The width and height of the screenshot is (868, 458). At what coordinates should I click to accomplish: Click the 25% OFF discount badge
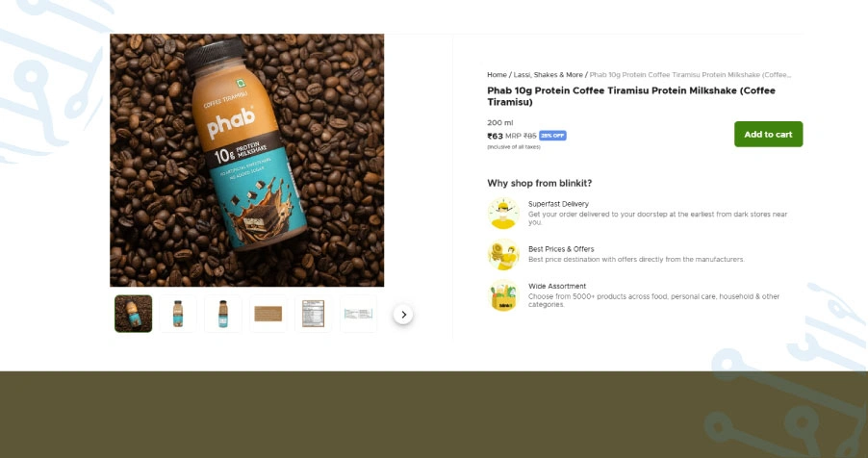tap(552, 136)
